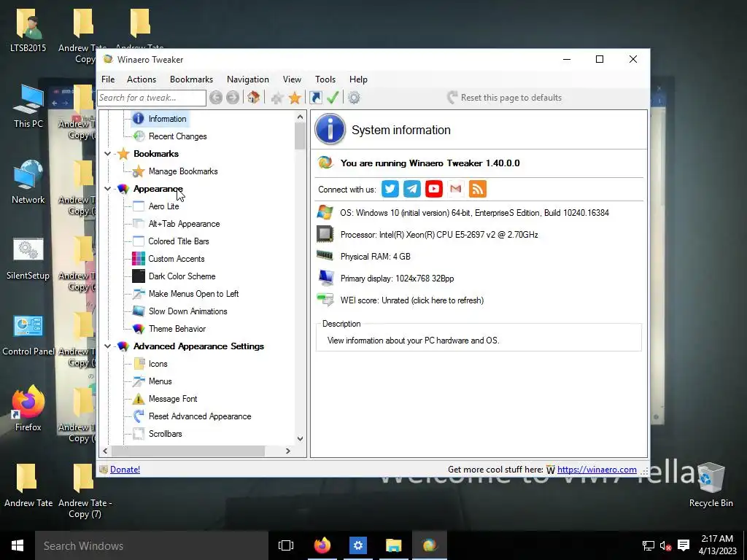Open the RSS feed icon
Screen dimensions: 747x560
[x=477, y=189]
